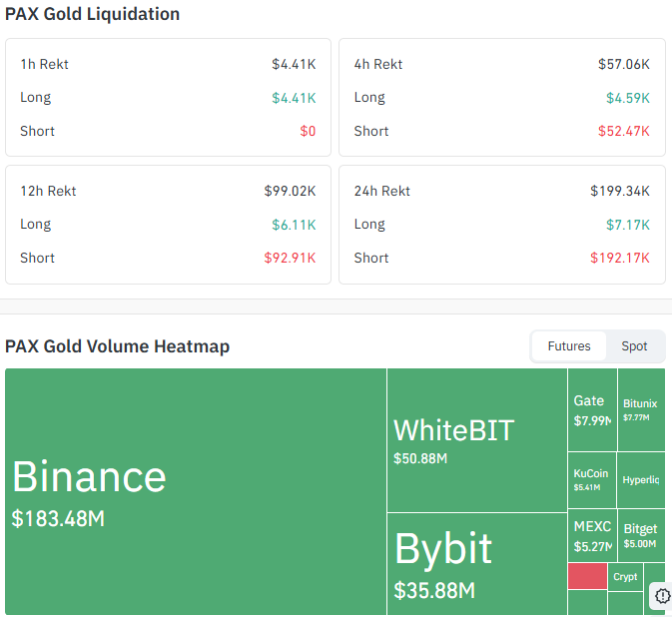
Task: Switch the heatmap to the Futures tab
Action: pos(569,346)
